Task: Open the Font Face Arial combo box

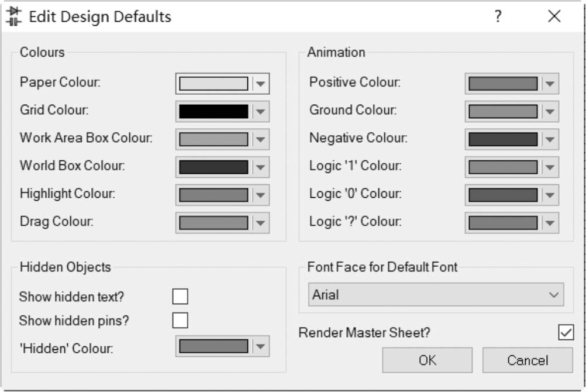Action: [436, 295]
